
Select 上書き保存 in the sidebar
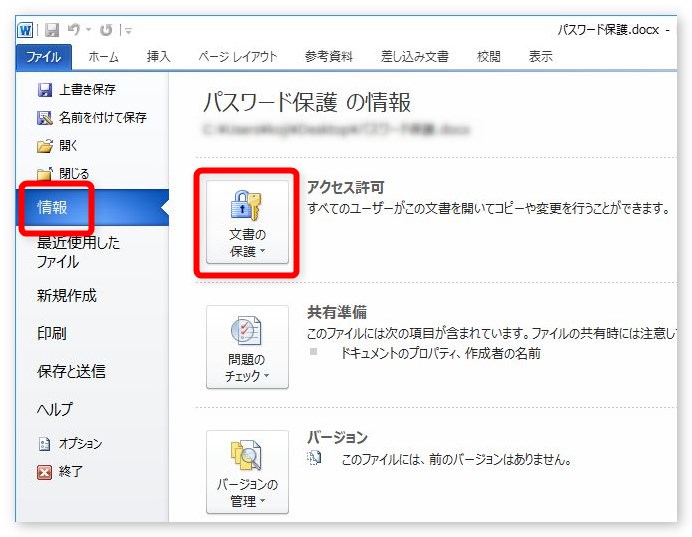tap(87, 90)
